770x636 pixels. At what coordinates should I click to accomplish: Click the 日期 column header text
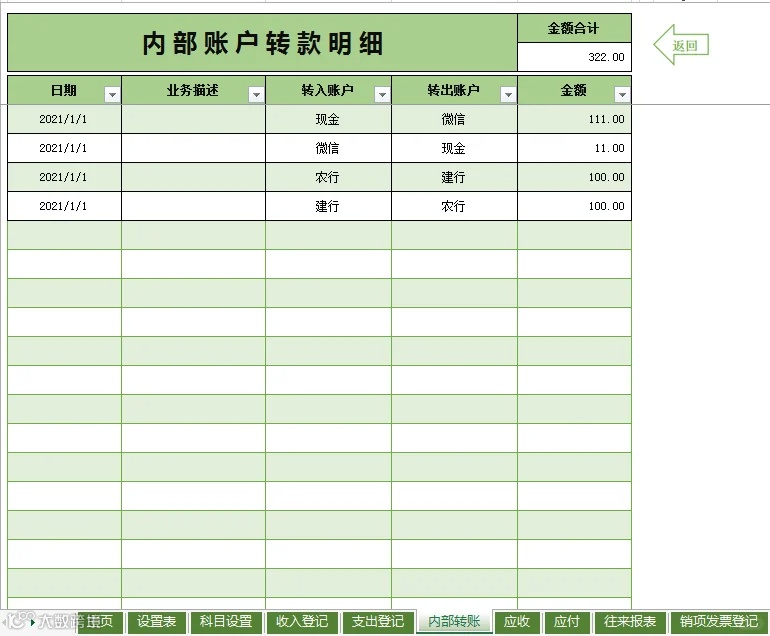click(x=63, y=90)
